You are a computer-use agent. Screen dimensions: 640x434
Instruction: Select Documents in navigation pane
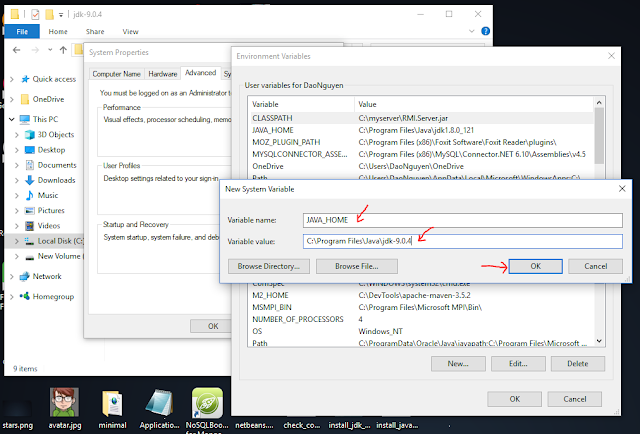(x=51, y=165)
